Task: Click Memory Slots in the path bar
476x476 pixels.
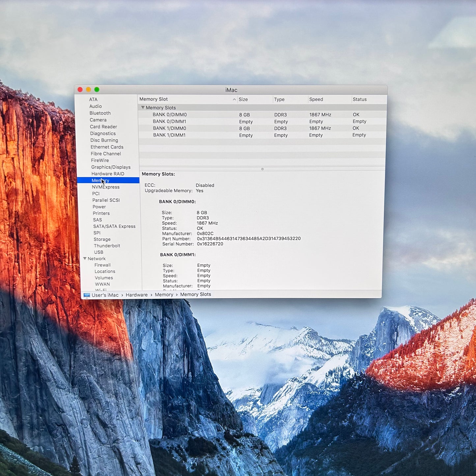Action: tap(196, 294)
